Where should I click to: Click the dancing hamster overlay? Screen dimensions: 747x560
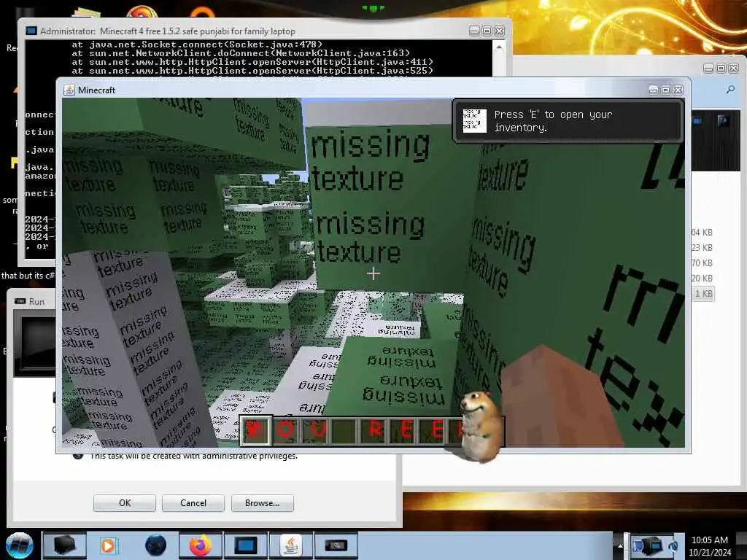pos(481,427)
